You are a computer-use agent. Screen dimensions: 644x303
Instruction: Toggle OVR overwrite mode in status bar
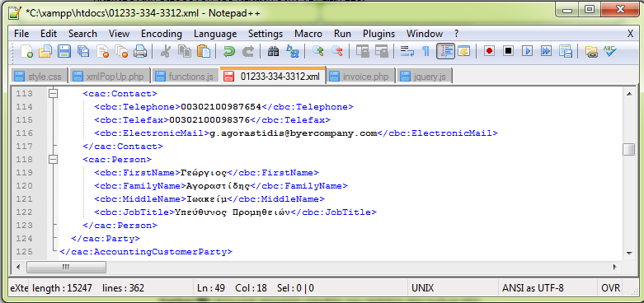(610, 288)
